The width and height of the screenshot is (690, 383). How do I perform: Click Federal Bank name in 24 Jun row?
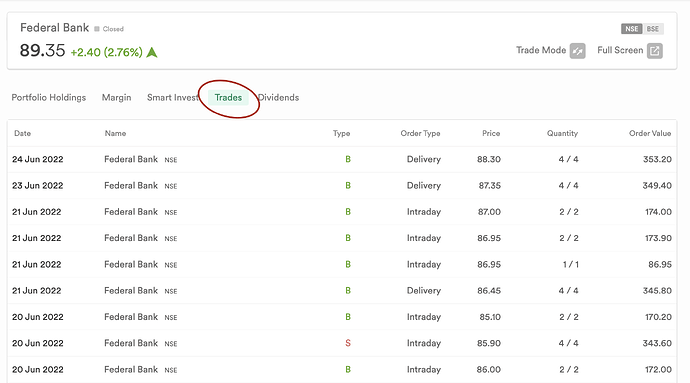(x=131, y=159)
